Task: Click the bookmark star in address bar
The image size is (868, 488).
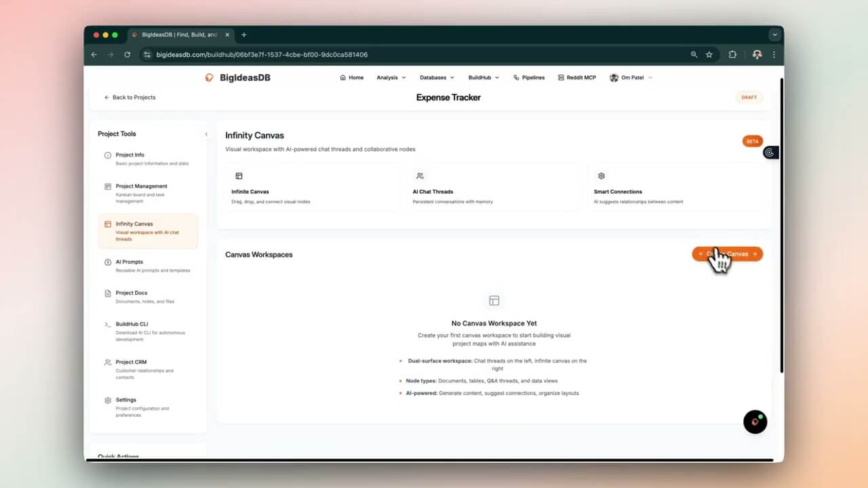Action: click(709, 54)
